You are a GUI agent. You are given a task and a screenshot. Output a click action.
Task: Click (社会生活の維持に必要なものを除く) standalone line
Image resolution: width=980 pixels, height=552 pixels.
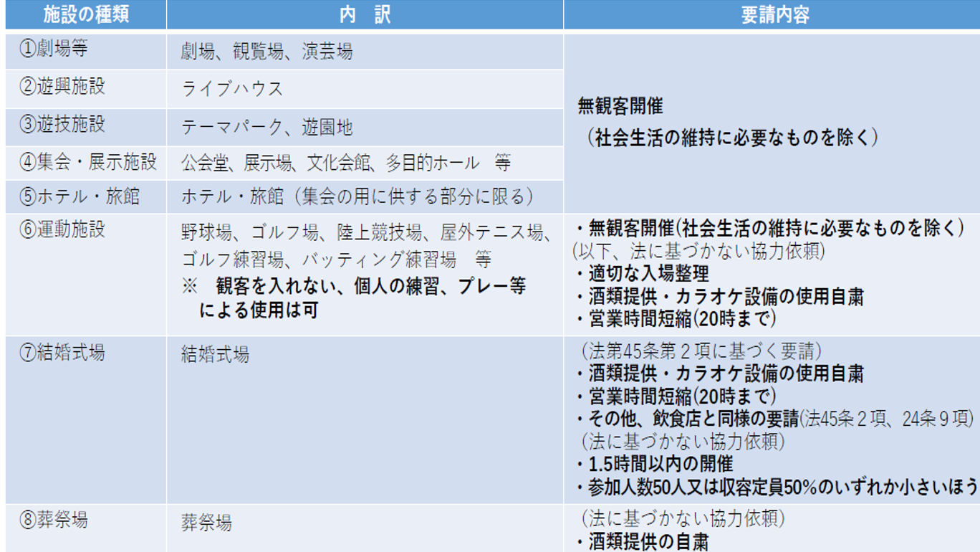(733, 138)
